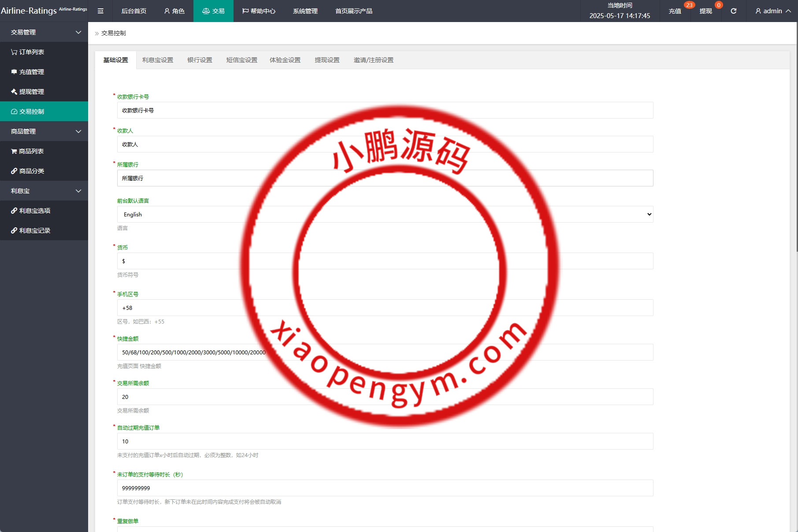This screenshot has width=798, height=532.
Task: Open 利息宝选项 via its icon
Action: pos(13,211)
